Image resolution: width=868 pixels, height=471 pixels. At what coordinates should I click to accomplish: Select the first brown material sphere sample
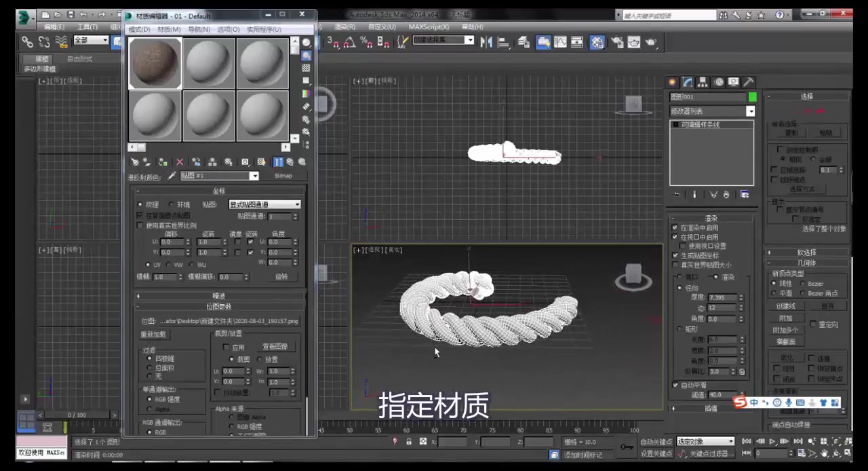[155, 63]
